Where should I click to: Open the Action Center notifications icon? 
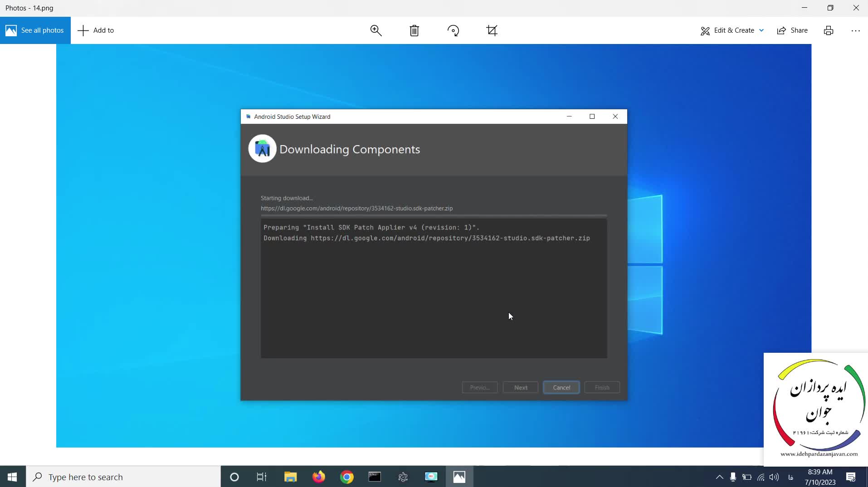(x=851, y=477)
